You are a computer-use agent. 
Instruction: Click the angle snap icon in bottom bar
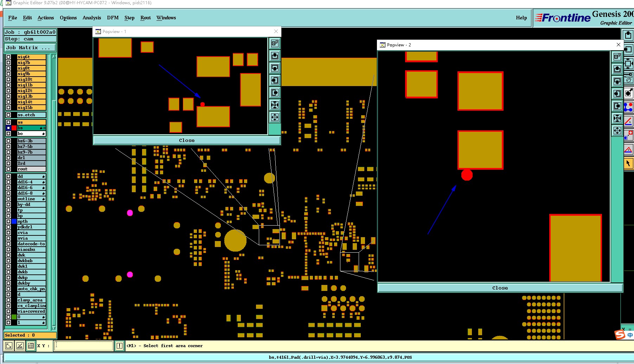point(20,346)
